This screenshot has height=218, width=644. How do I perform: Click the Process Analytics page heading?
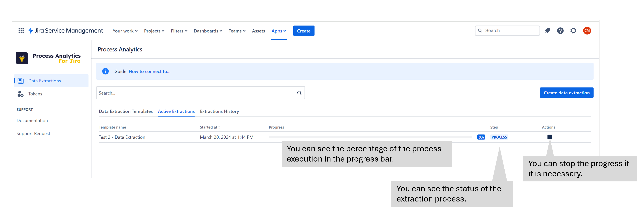120,49
